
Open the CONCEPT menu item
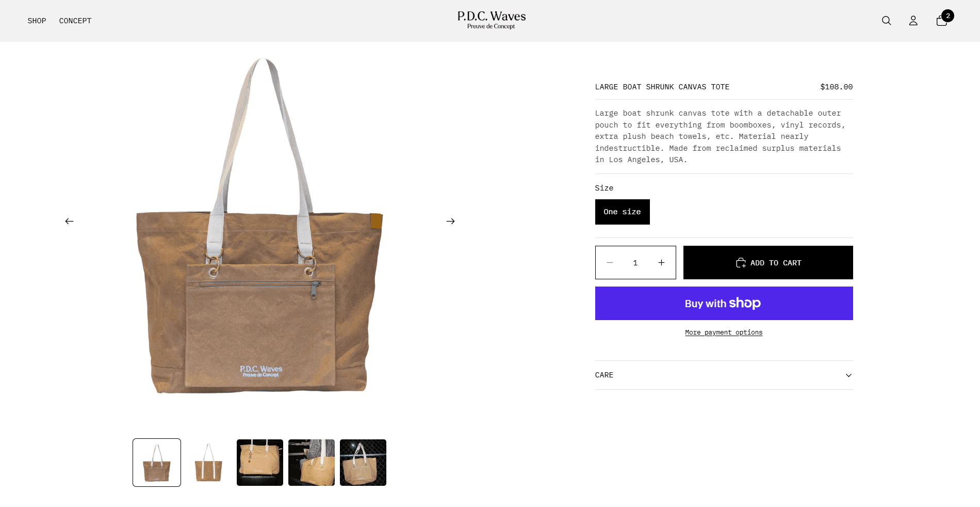[x=75, y=21]
